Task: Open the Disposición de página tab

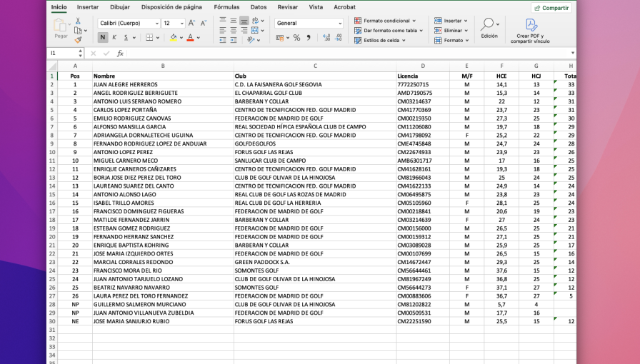Action: tap(171, 7)
